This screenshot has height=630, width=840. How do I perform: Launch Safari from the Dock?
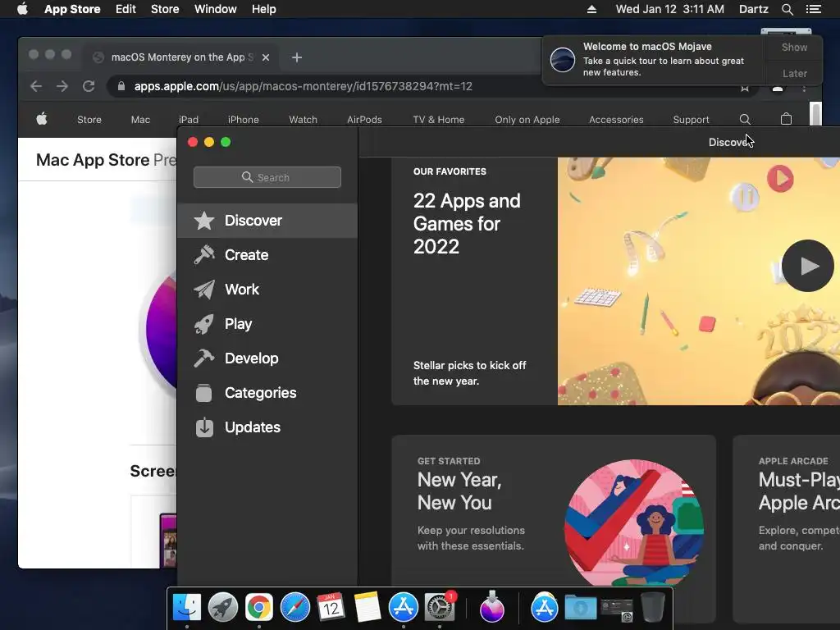[x=295, y=607]
